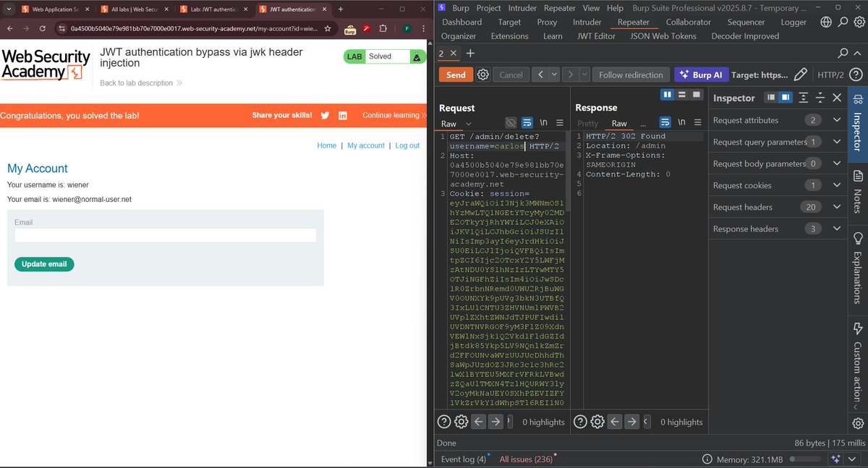Click the HTTP/2 help question mark icon

pos(856,74)
